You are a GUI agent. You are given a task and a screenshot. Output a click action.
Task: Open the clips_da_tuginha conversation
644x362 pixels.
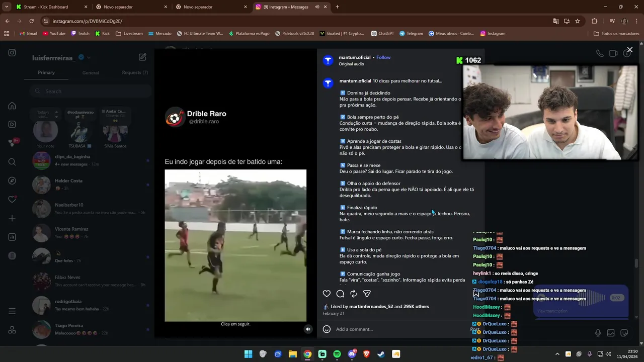(x=91, y=160)
